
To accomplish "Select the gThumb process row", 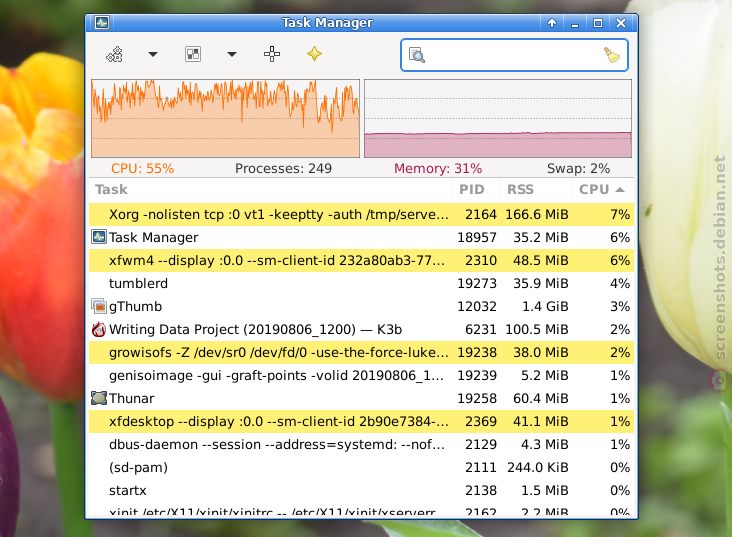I will click(x=361, y=306).
